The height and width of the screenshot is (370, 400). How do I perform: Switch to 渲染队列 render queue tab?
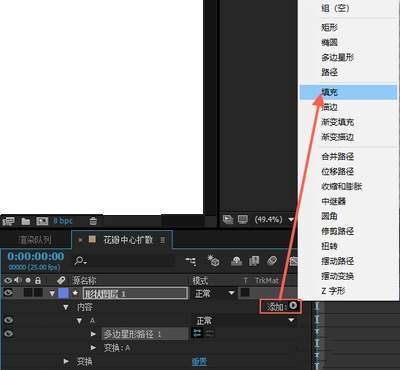click(x=35, y=240)
